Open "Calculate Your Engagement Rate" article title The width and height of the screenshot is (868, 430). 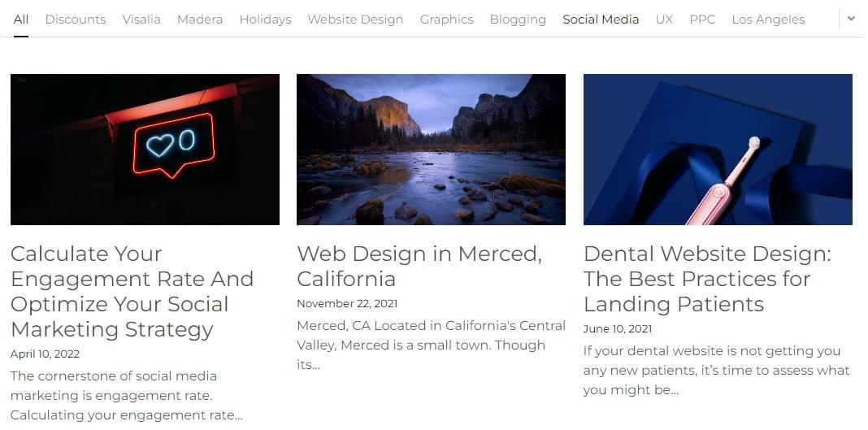coord(132,291)
